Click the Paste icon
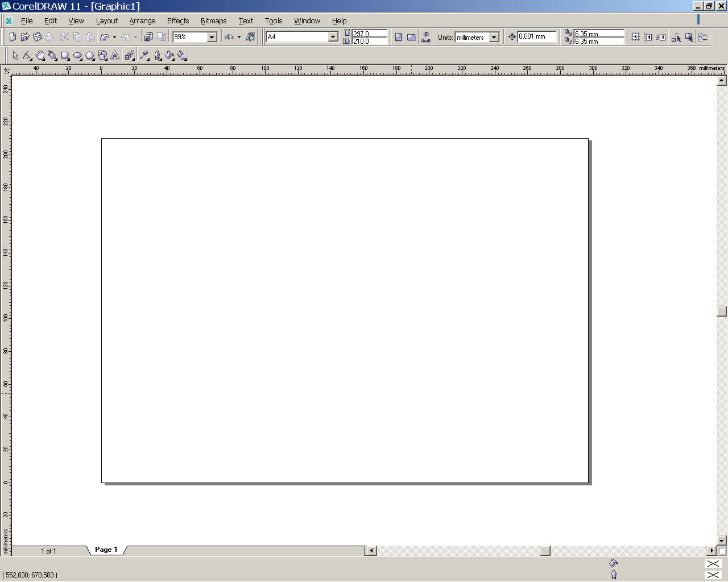The image size is (728, 582). [x=90, y=37]
